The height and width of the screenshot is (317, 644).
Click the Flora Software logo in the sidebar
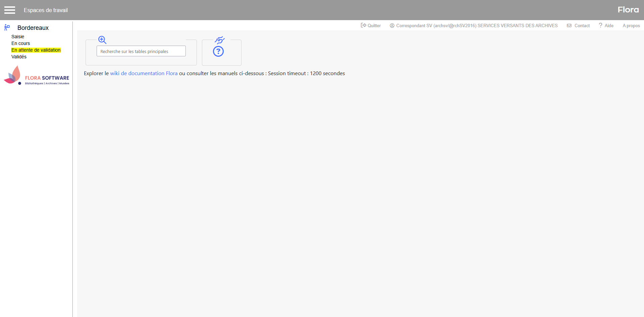(36, 75)
